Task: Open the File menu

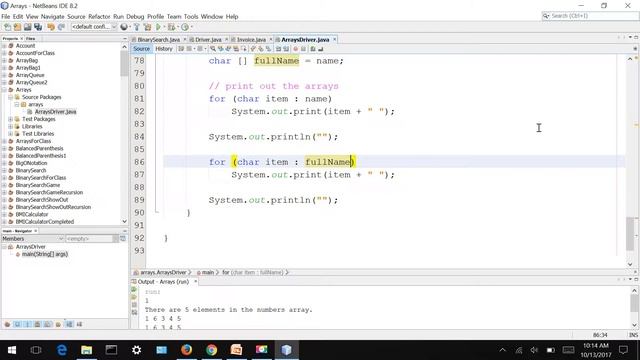Action: point(6,16)
